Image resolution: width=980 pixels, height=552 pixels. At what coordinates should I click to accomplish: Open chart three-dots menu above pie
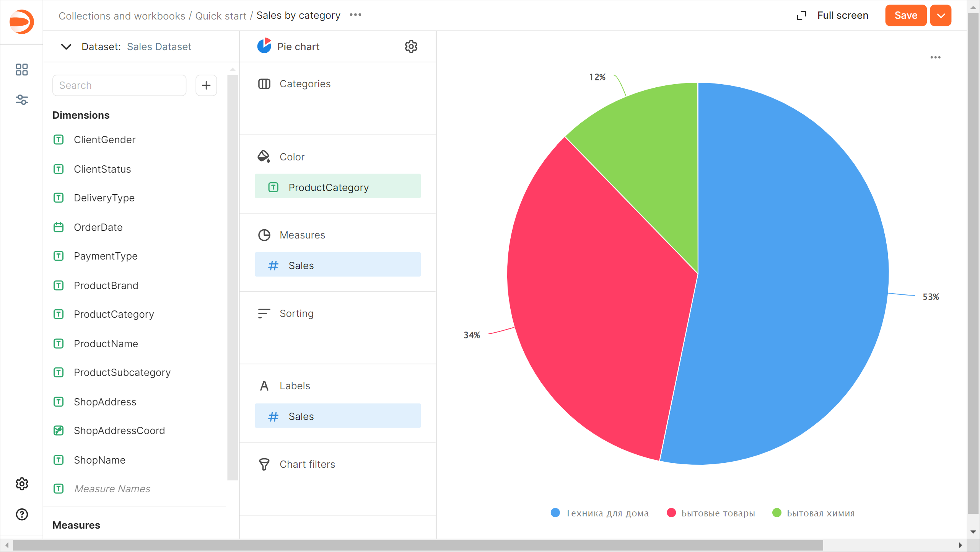click(935, 57)
